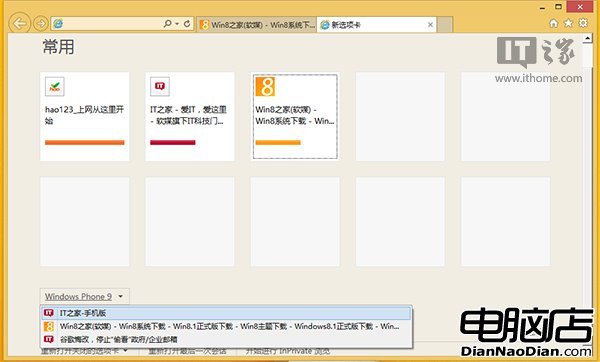600x362 pixels.
Task: Minimize the browser window
Action: coord(542,7)
